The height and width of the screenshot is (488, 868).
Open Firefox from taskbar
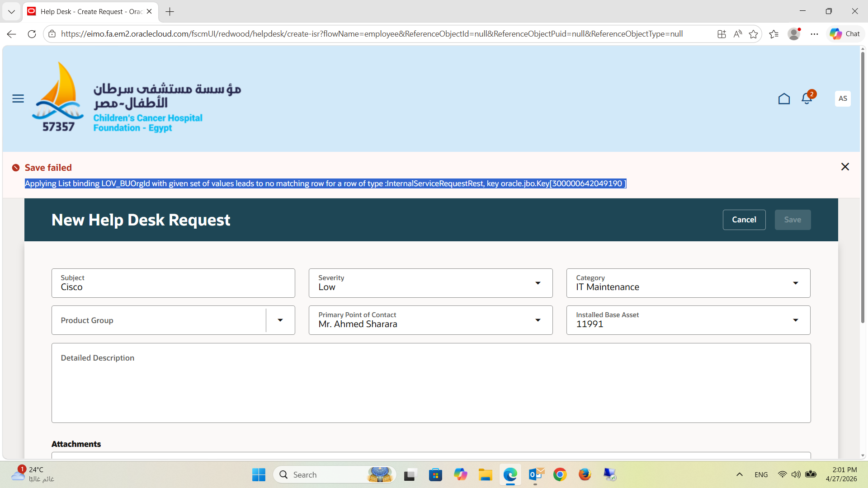pyautogui.click(x=585, y=475)
